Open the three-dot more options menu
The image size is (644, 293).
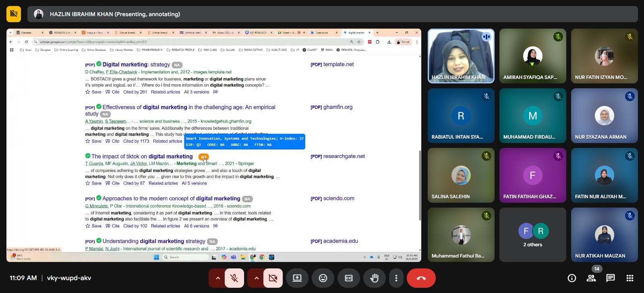click(x=396, y=278)
